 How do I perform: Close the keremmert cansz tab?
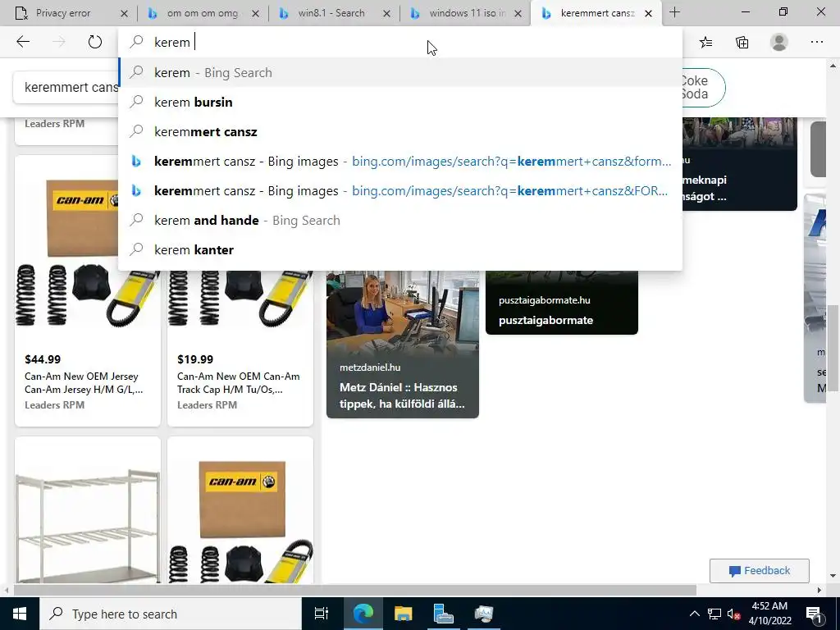(x=648, y=13)
